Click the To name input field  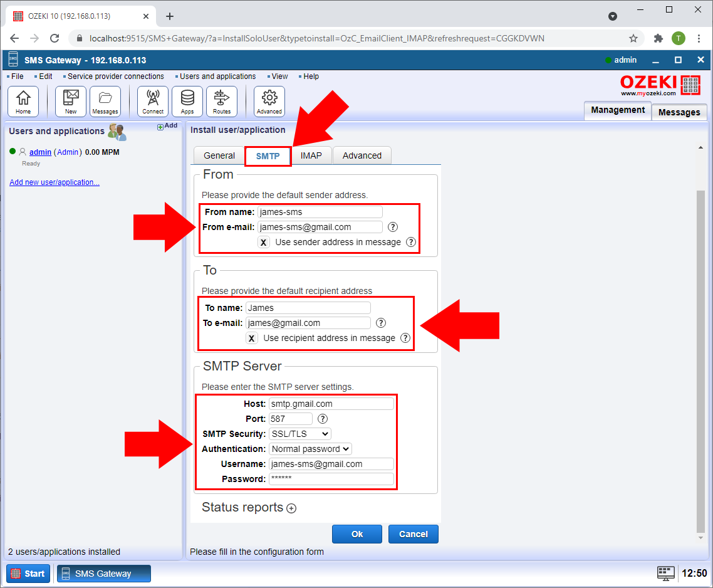tap(308, 308)
